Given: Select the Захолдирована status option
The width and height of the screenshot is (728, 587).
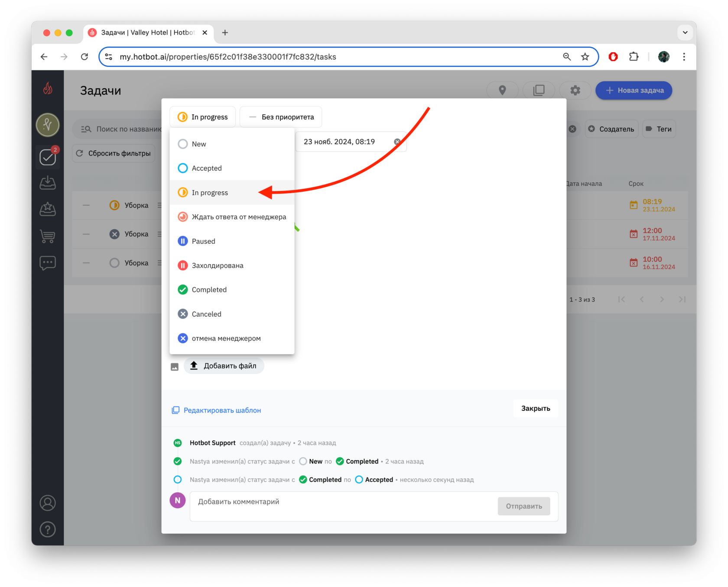Looking at the screenshot, I should click(232, 265).
